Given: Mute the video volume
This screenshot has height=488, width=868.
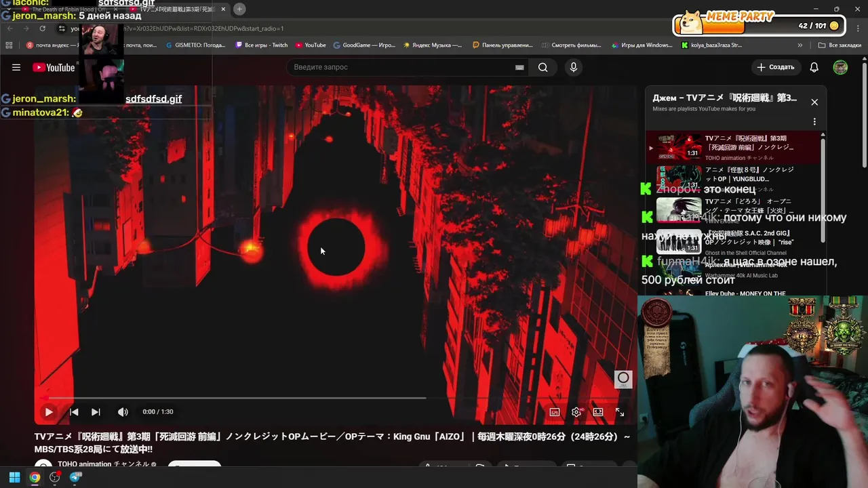Looking at the screenshot, I should pyautogui.click(x=123, y=411).
